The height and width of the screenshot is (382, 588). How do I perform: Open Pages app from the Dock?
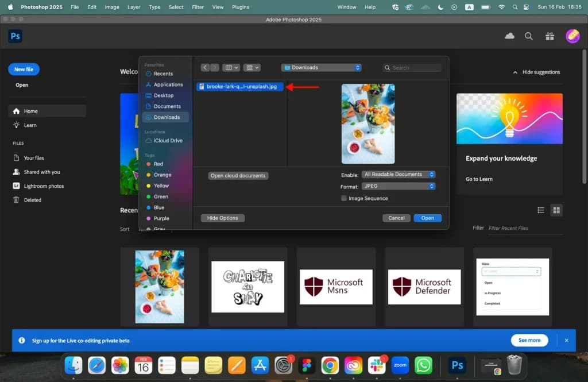pos(237,365)
